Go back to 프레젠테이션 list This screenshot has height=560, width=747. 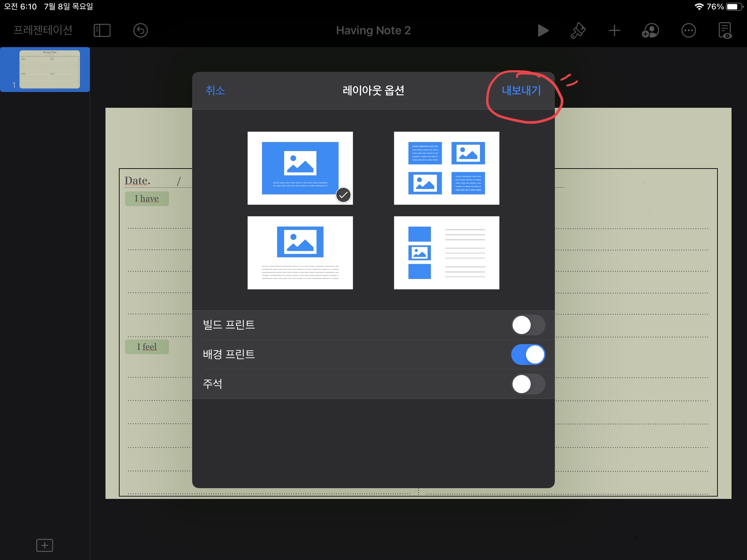point(43,30)
